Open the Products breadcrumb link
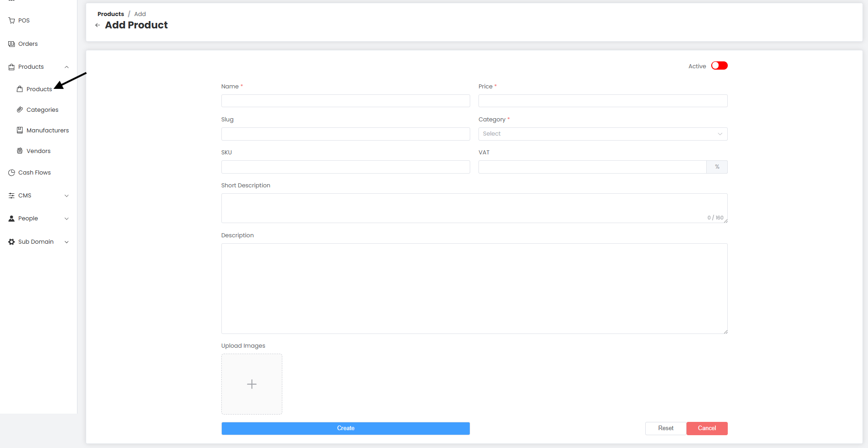The width and height of the screenshot is (868, 448). tap(110, 14)
